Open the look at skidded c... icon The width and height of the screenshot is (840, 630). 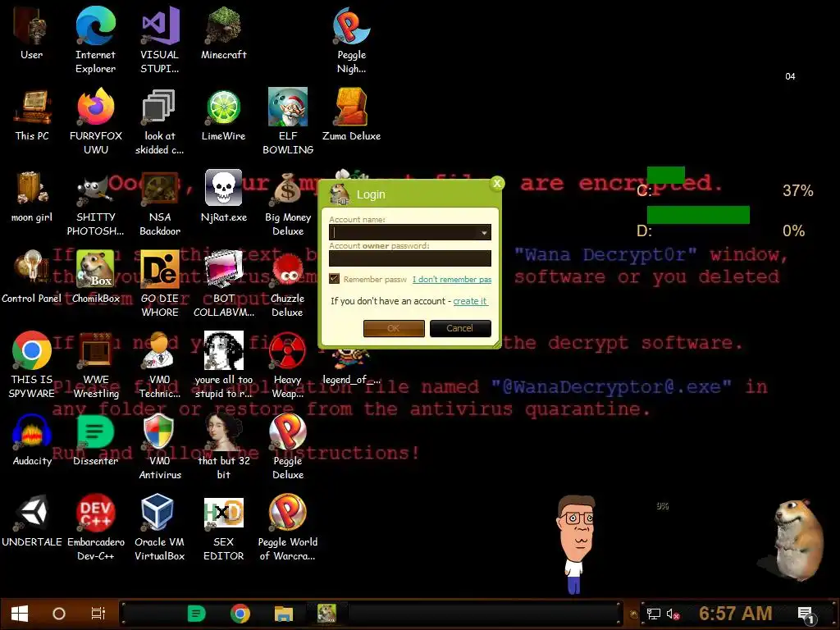pos(160,121)
